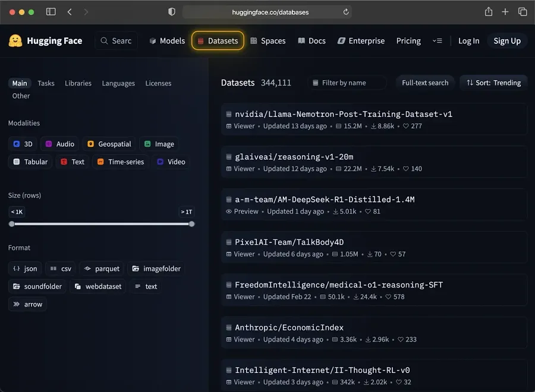Click the Docs book icon
535x392 pixels.
click(x=301, y=40)
